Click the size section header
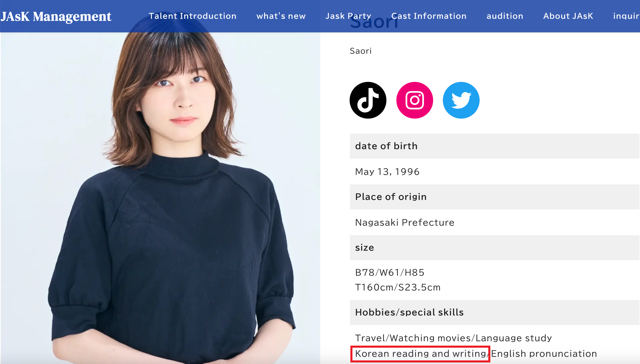Viewport: 640px width, 364px height. (364, 248)
